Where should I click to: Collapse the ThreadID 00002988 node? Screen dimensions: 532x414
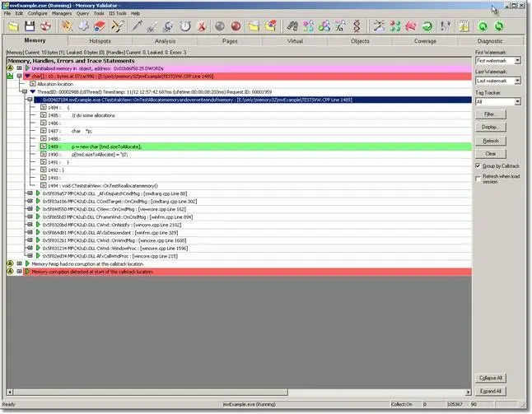[x=25, y=91]
